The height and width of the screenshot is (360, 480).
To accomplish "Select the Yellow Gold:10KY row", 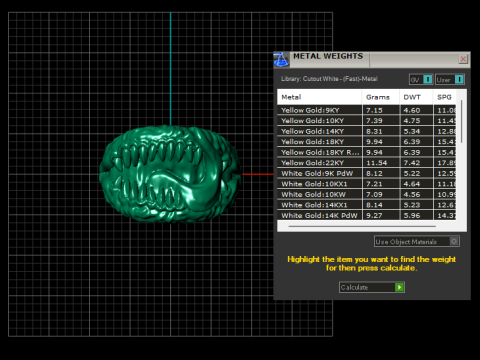I will tap(367, 121).
